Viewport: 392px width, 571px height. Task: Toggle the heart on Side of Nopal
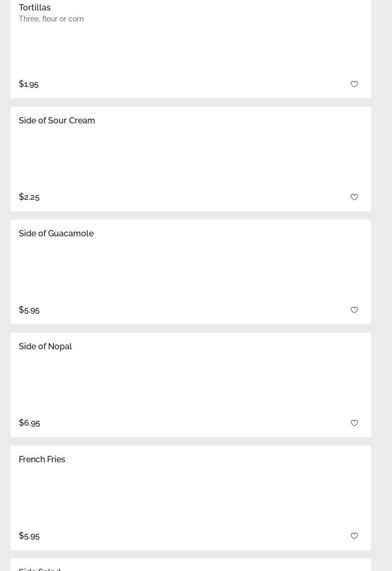pyautogui.click(x=354, y=423)
